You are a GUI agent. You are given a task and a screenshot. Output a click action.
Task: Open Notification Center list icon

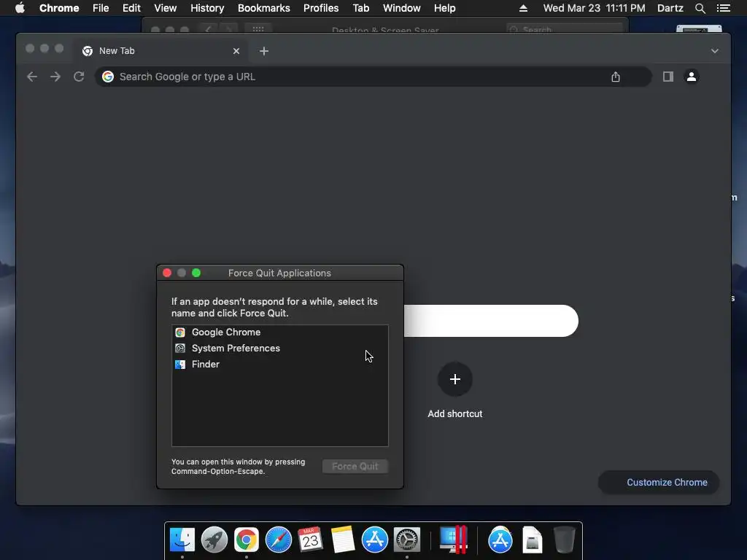coord(723,8)
